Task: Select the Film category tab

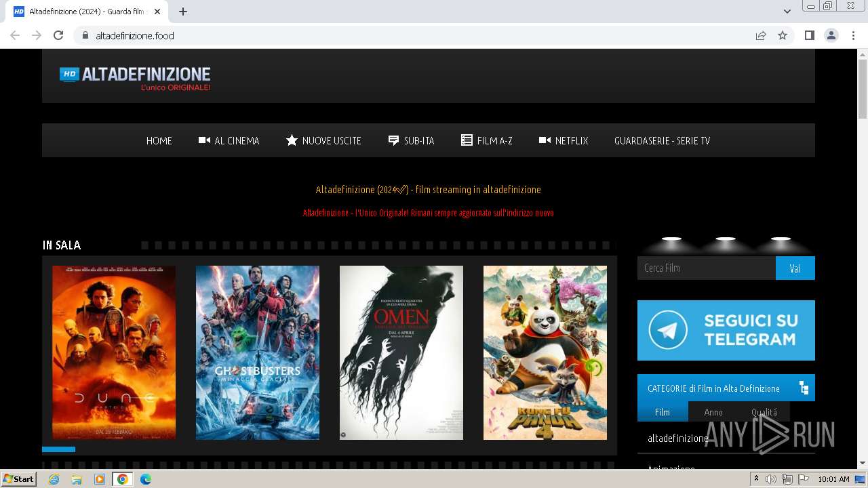Action: tap(663, 411)
